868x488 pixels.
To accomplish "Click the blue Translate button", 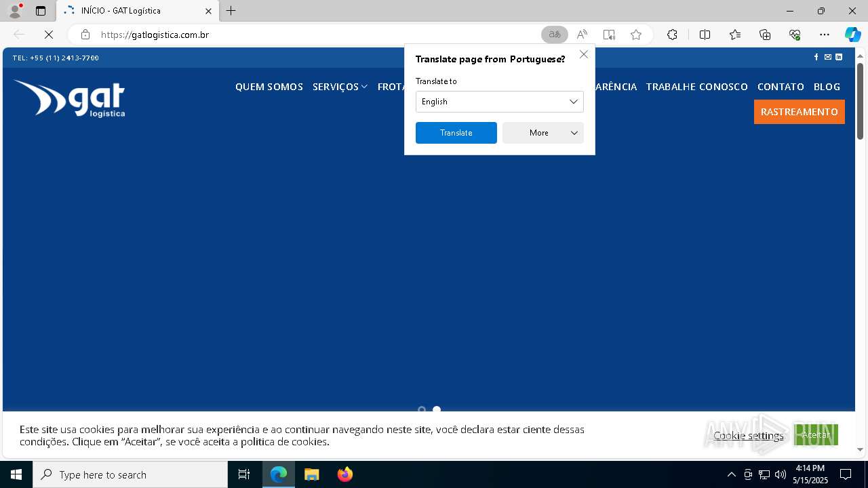I will pyautogui.click(x=456, y=133).
